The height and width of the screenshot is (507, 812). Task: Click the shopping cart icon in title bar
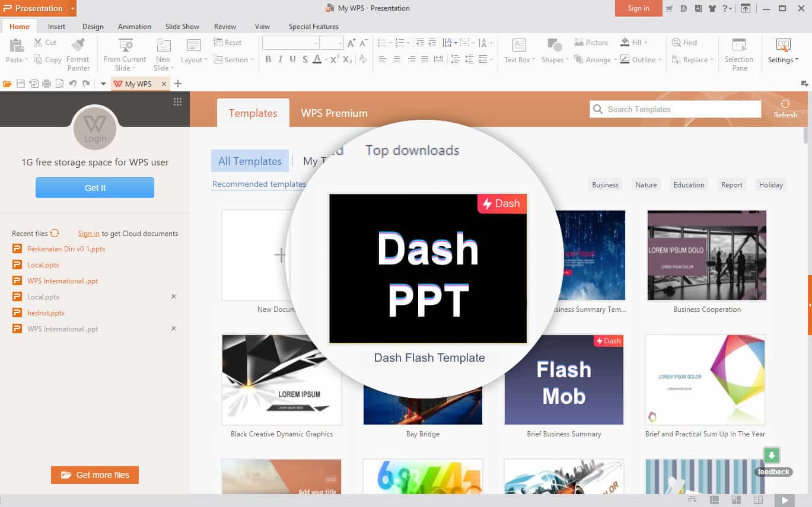[x=670, y=8]
